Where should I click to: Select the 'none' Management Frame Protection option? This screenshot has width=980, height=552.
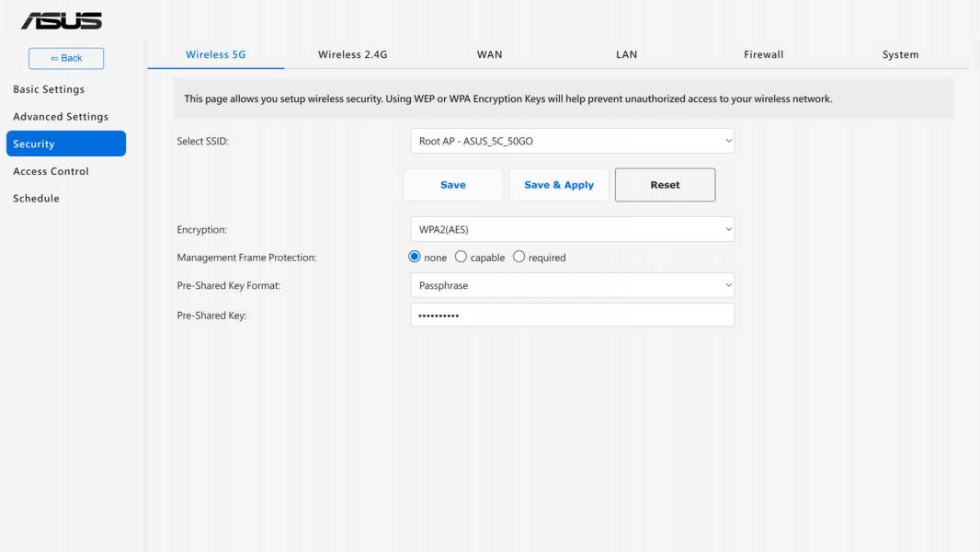point(415,257)
